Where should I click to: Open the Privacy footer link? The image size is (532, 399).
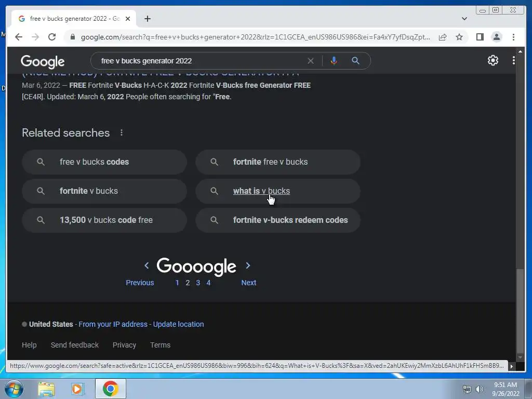[x=124, y=345]
